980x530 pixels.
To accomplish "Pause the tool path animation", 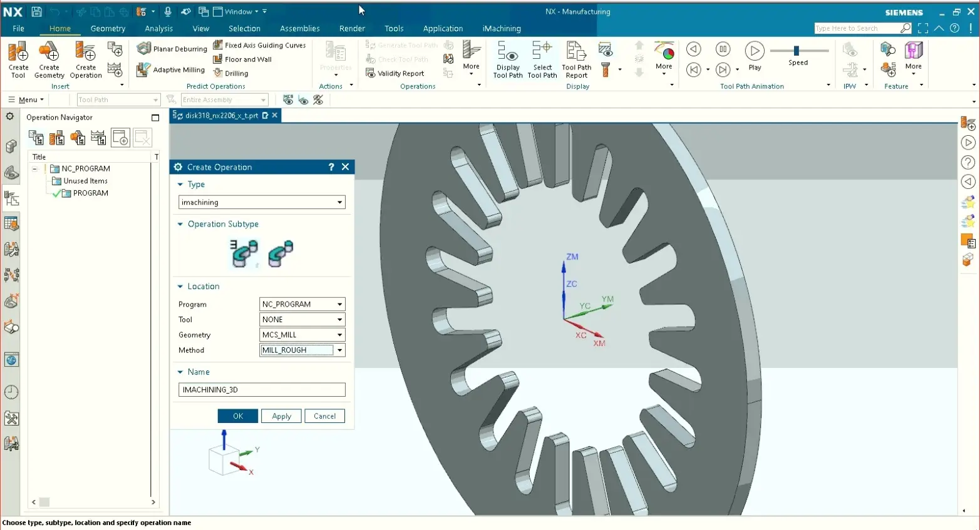I will pos(723,49).
